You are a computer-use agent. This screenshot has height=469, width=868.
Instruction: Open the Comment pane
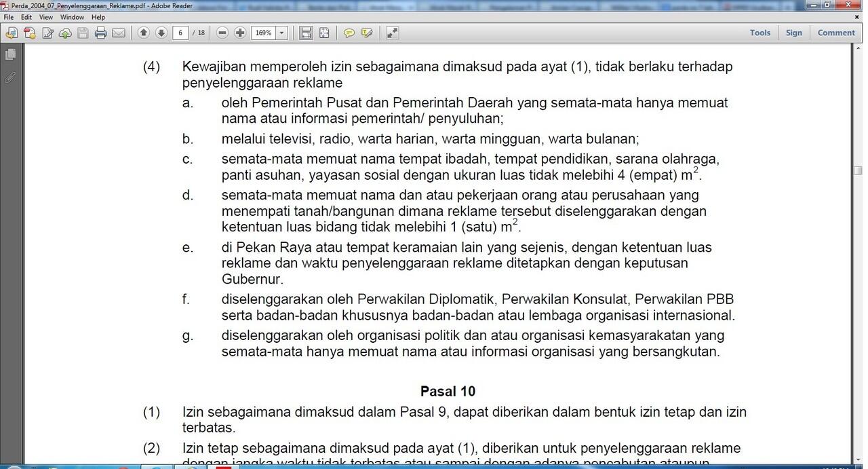pos(836,33)
